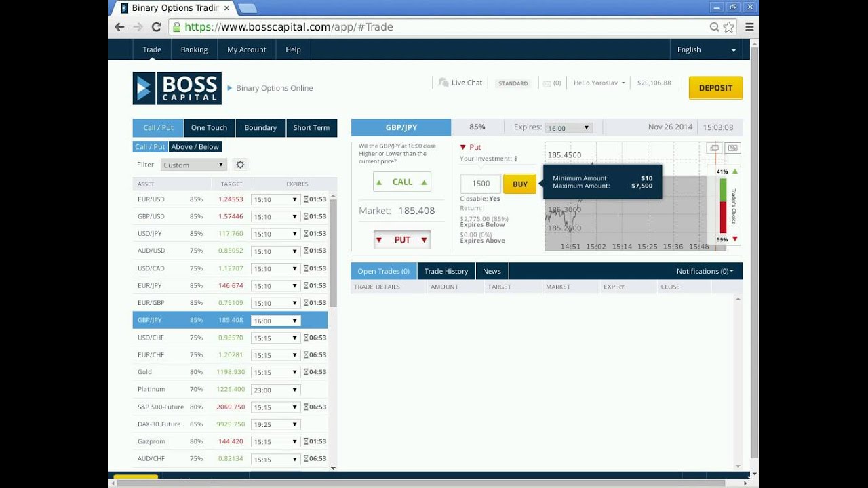Open the Help menu
This screenshot has height=488, width=868.
pos(293,49)
